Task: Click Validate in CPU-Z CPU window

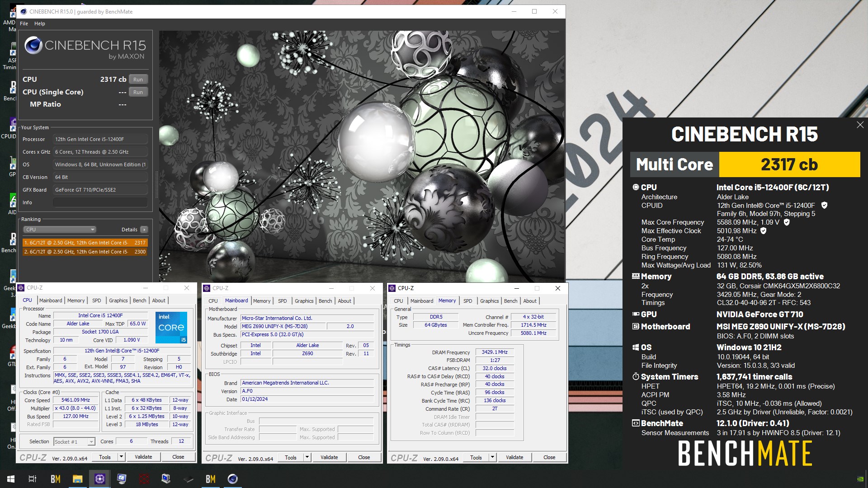Action: click(x=144, y=457)
